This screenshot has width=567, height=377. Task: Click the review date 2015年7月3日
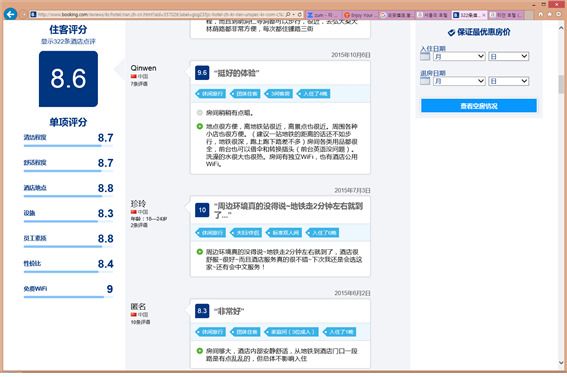pyautogui.click(x=352, y=190)
